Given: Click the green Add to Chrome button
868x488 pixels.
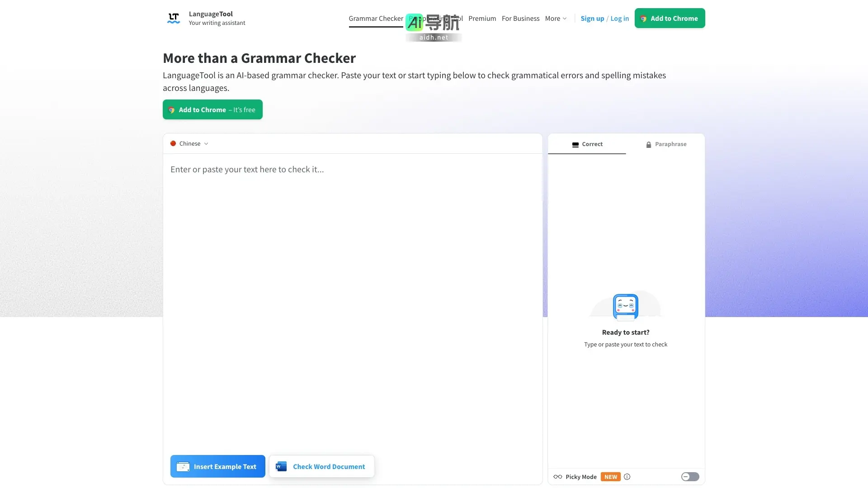Looking at the screenshot, I should tap(670, 18).
